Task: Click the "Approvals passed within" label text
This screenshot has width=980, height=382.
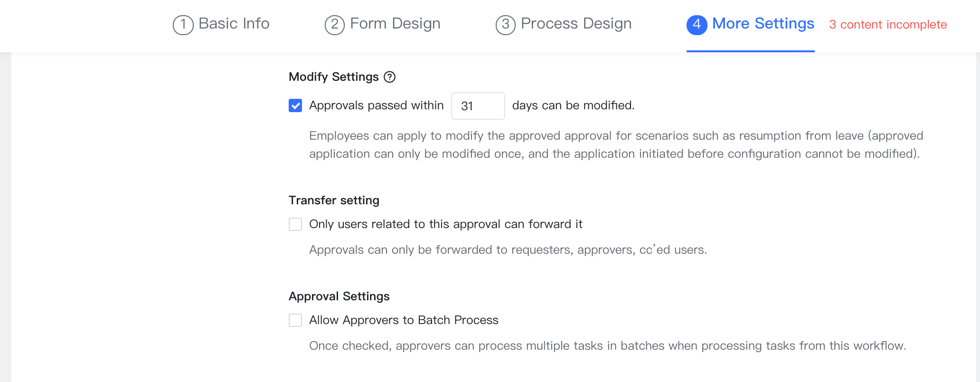Action: coord(376,105)
